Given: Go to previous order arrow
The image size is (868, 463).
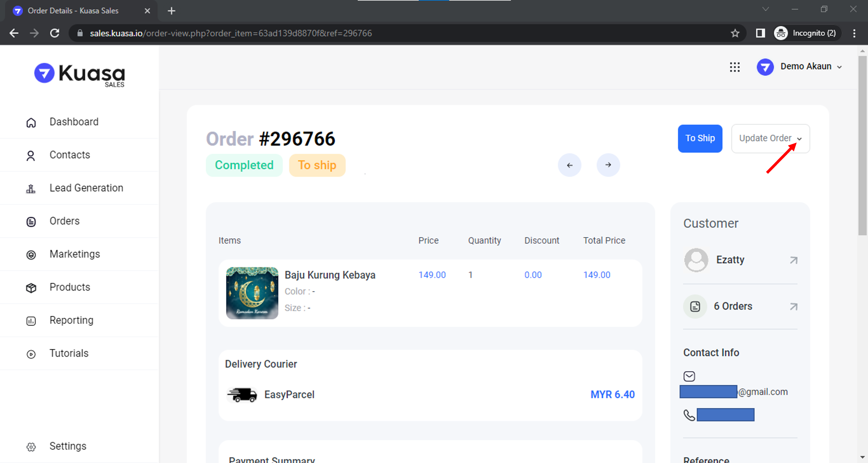Looking at the screenshot, I should coord(570,165).
